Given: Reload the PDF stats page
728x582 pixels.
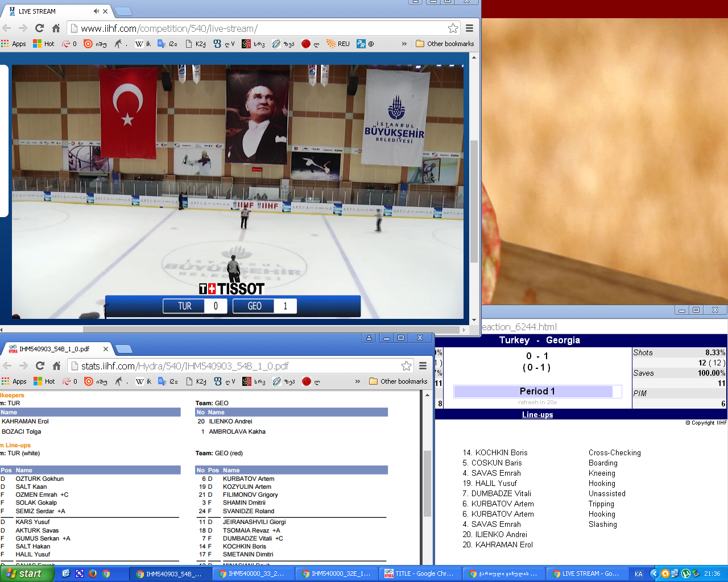Looking at the screenshot, I should (x=40, y=365).
